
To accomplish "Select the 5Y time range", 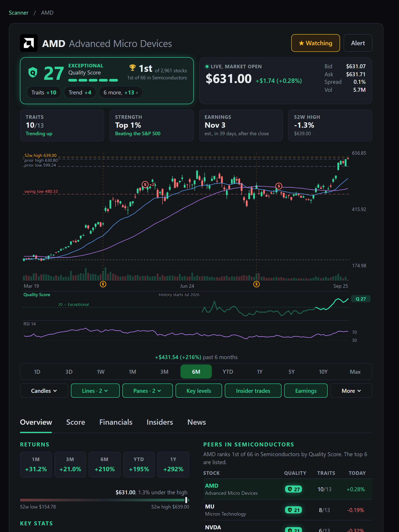I will 291,372.
